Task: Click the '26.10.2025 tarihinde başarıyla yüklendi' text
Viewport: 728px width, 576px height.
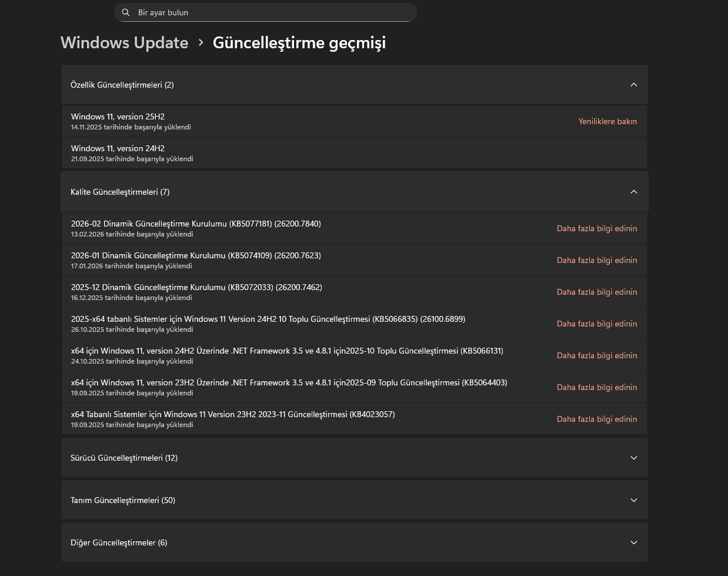Action: point(132,329)
